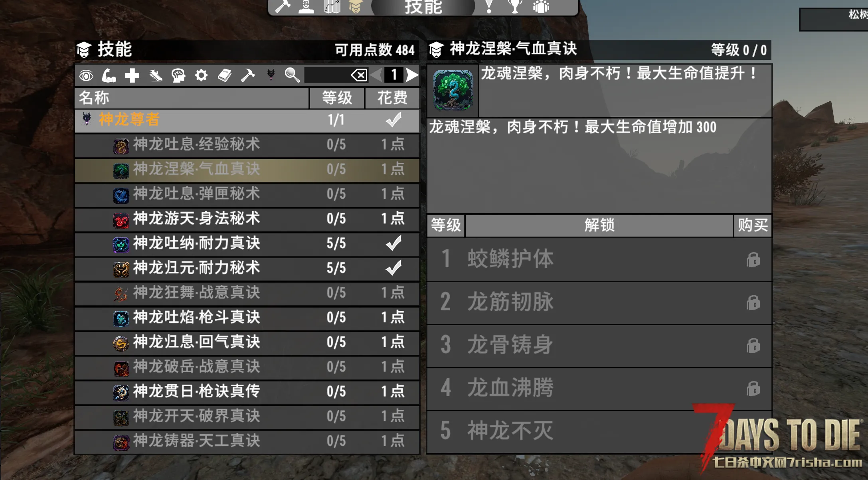Choose the book category filter icon
868x480 pixels.
point(225,75)
